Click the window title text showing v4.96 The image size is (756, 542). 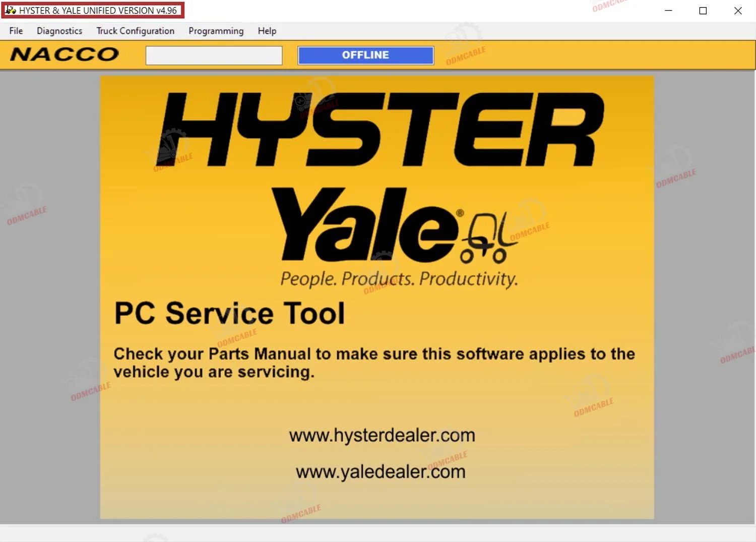click(98, 11)
